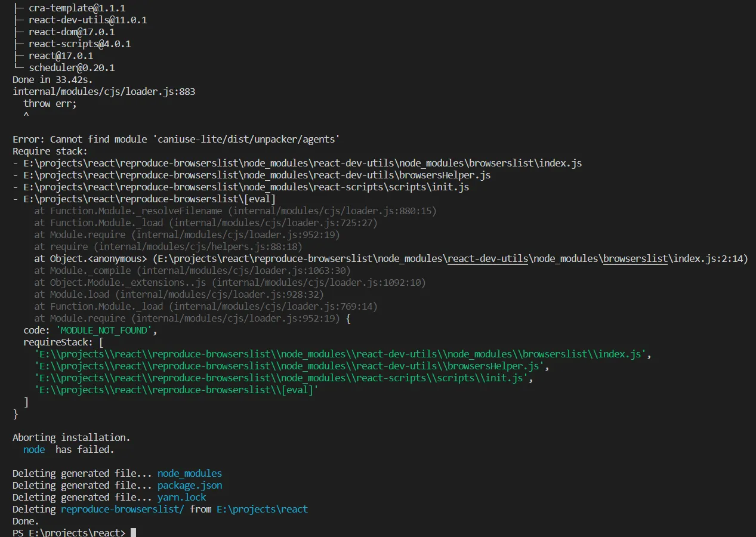
Task: Click the blue 'package.json' file name
Action: (190, 485)
